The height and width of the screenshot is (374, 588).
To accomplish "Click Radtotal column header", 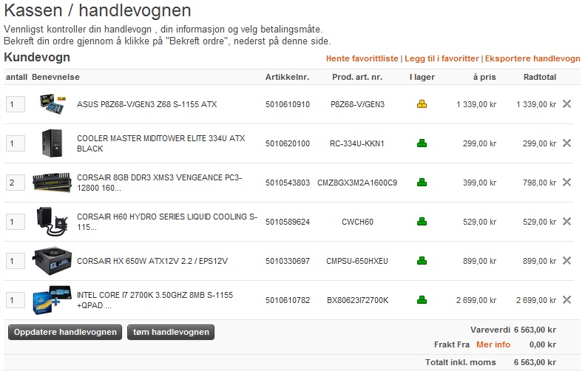I will pos(540,77).
